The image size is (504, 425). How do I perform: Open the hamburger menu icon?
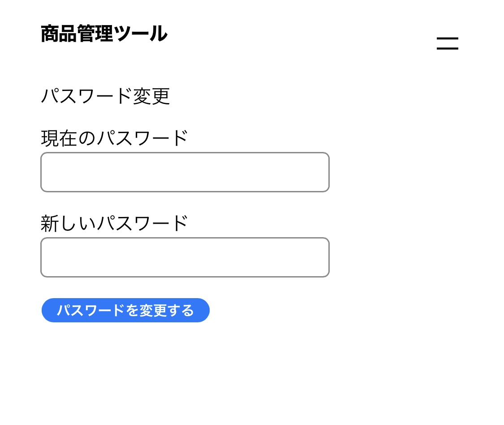tap(447, 43)
